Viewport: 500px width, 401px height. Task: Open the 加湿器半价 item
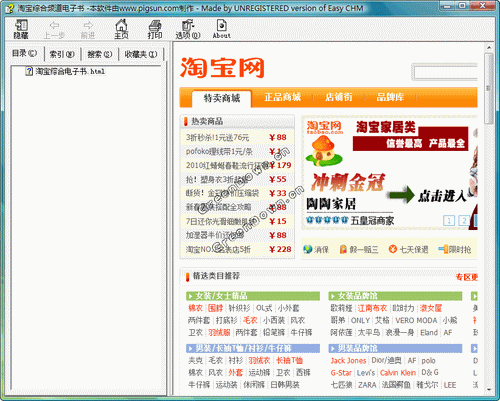(215, 235)
